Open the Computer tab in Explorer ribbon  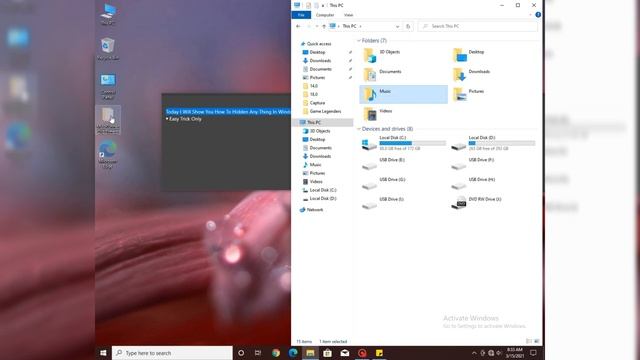[x=325, y=15]
